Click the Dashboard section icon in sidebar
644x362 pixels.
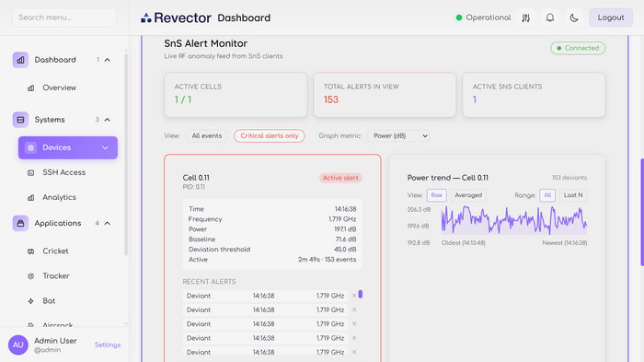20,60
